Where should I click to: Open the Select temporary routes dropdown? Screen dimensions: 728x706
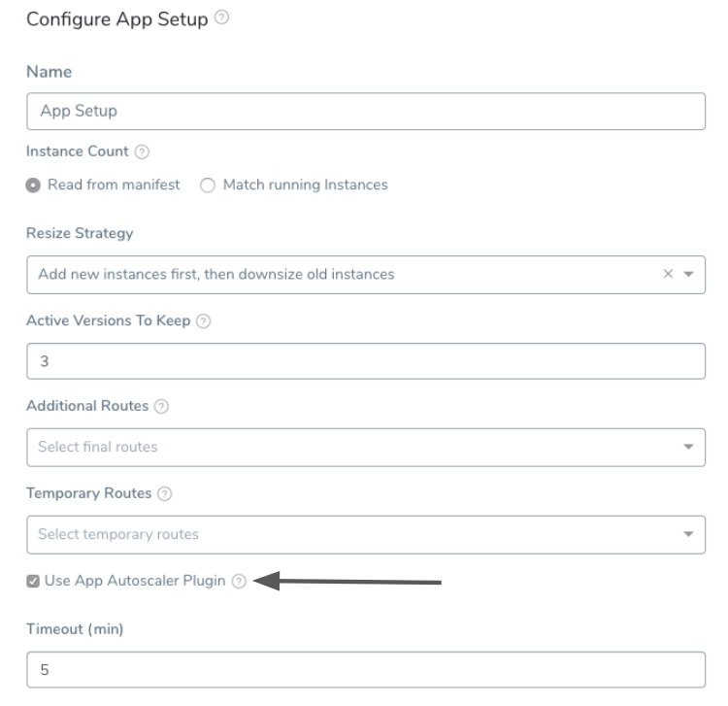click(366, 535)
